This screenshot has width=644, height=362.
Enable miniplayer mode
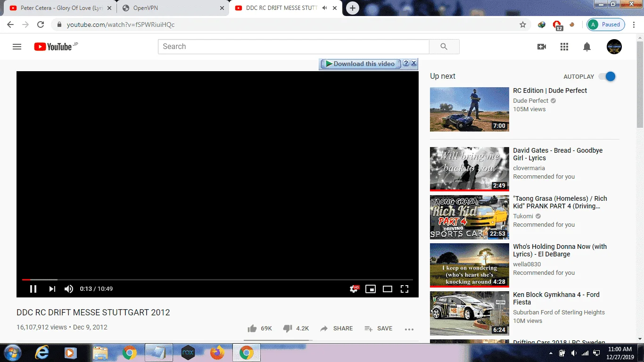[371, 289]
